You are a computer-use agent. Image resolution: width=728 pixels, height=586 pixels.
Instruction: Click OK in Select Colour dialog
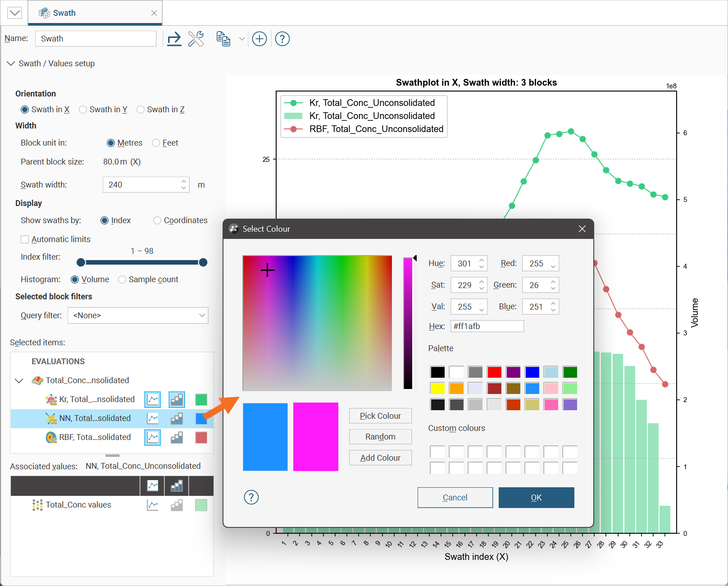[x=536, y=498]
